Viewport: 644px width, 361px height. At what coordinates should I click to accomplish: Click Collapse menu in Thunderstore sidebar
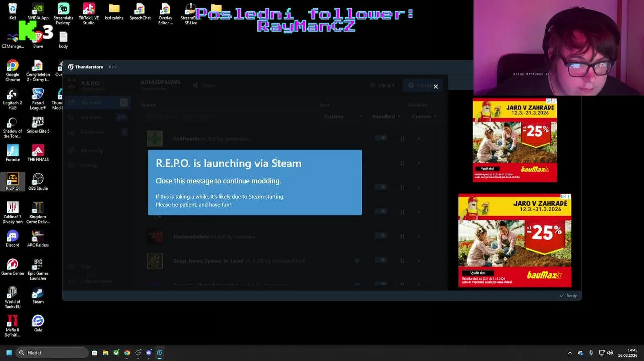tap(97, 281)
